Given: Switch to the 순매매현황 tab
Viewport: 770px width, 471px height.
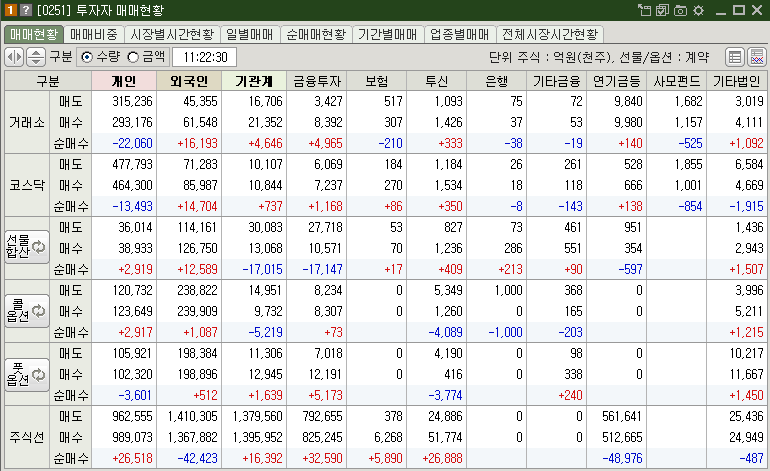Looking at the screenshot, I should [316, 34].
